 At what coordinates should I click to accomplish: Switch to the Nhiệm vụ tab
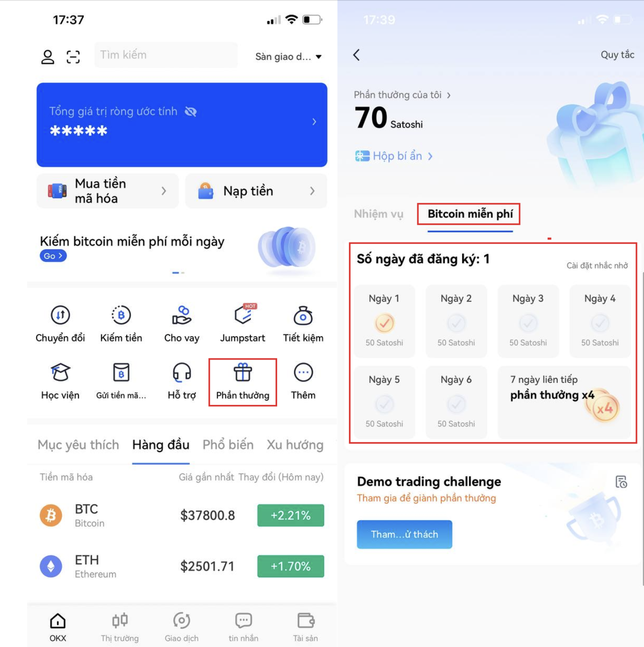[379, 214]
